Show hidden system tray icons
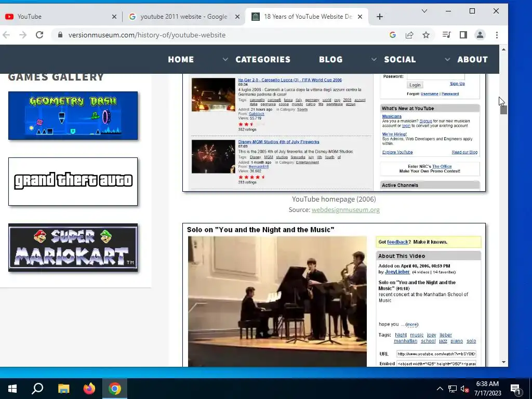 tap(440, 389)
